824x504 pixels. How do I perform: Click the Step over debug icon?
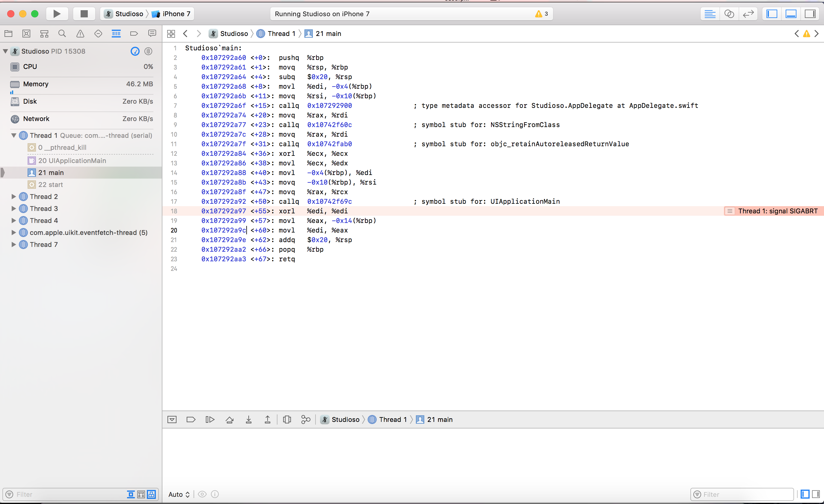(x=230, y=420)
